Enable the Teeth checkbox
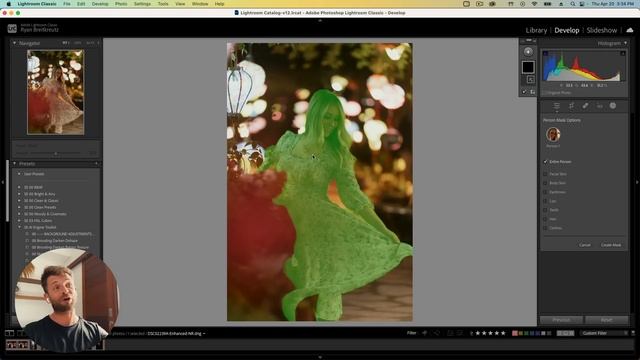 (545, 210)
